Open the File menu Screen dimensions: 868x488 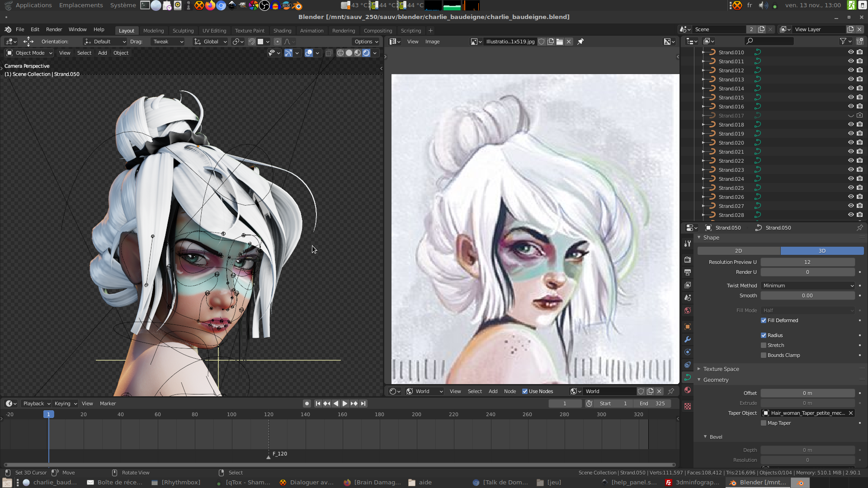tap(20, 29)
